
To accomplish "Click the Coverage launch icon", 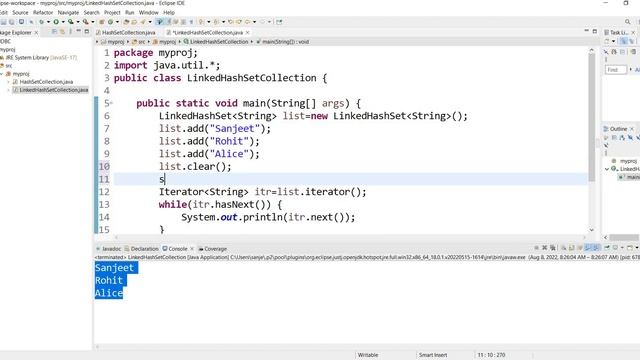I will [71, 22].
